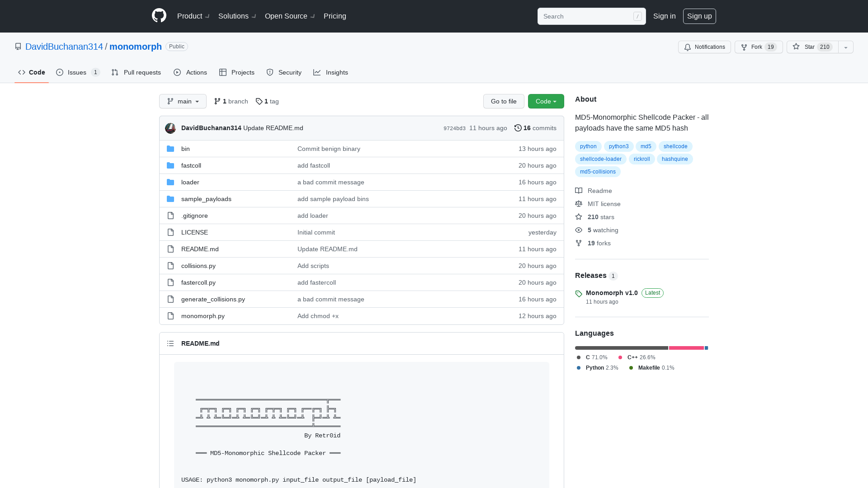The width and height of the screenshot is (868, 488).
Task: Expand the Code download menu
Action: [x=546, y=101]
